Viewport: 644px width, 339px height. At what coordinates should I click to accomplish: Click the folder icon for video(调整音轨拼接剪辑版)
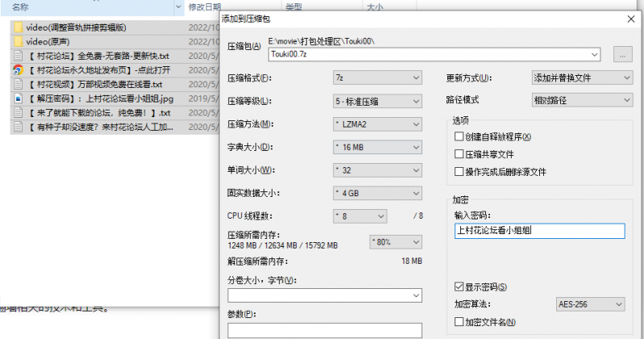tap(19, 27)
